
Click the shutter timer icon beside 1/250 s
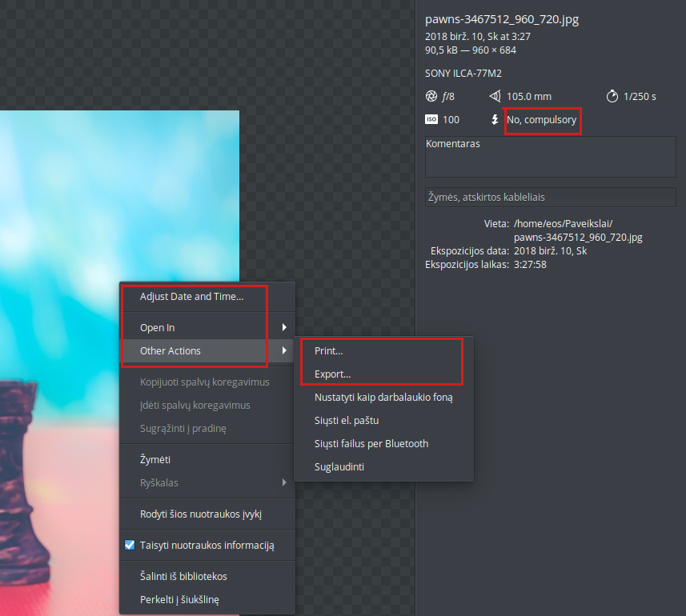[612, 96]
